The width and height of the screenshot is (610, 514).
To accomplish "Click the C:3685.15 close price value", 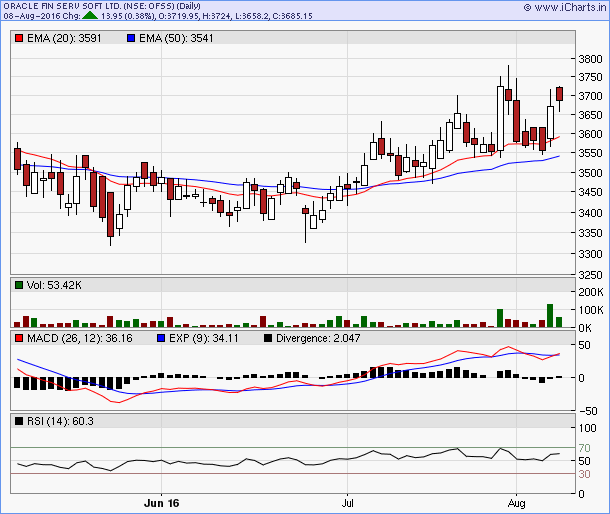I will click(x=292, y=16).
